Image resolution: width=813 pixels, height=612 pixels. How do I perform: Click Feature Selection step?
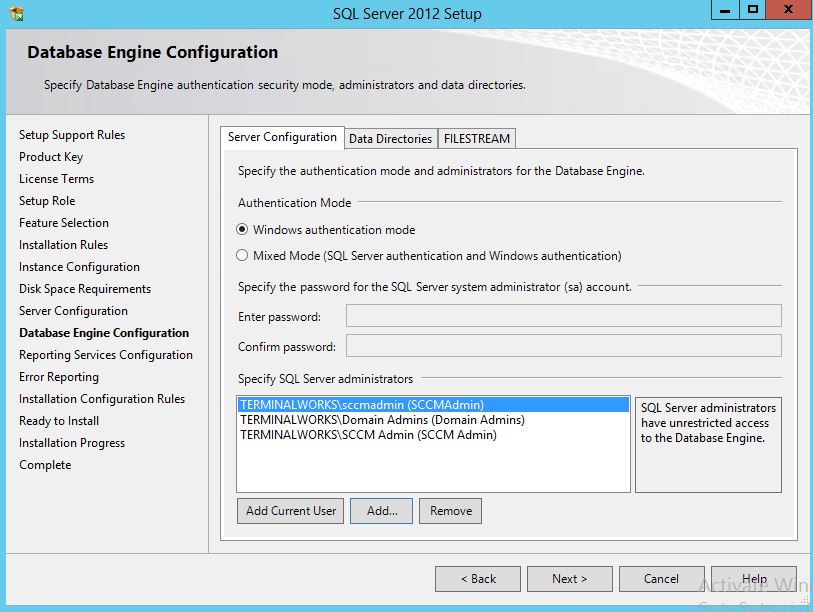click(64, 222)
